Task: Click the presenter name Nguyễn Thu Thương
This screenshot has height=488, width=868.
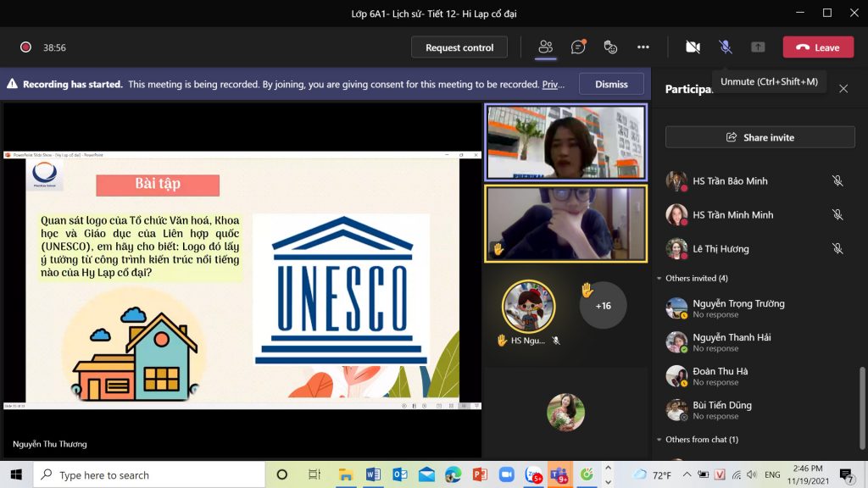Action: [x=50, y=444]
